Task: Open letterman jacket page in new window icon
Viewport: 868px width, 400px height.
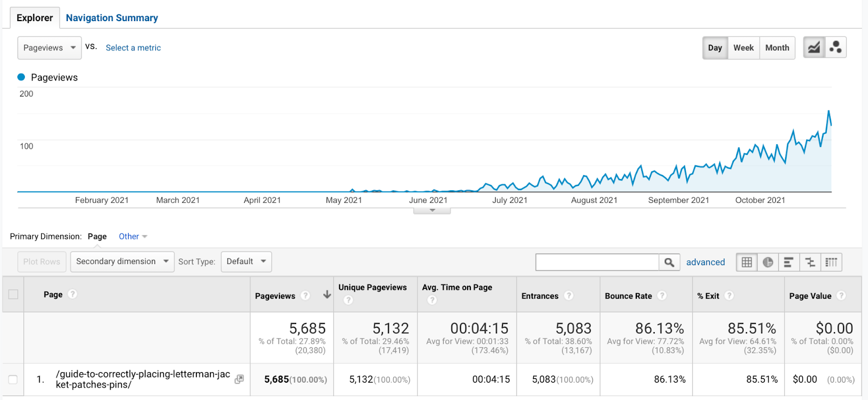Action: [239, 379]
